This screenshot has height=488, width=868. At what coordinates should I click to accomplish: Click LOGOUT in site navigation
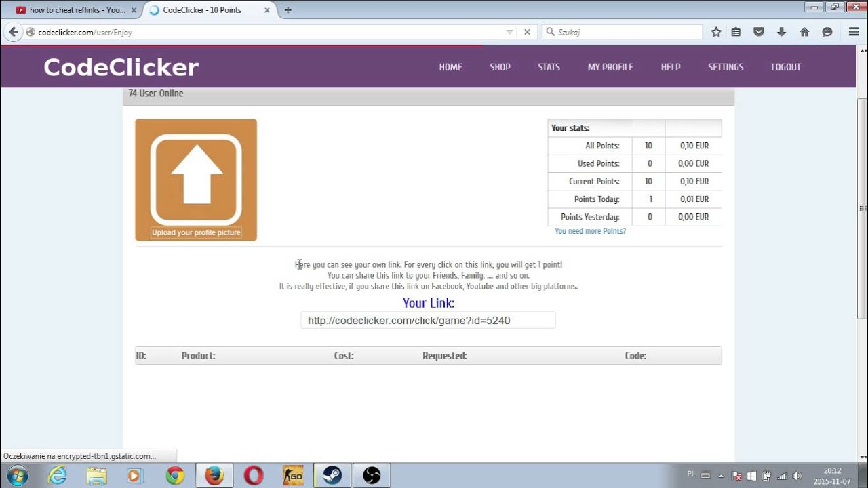pos(786,67)
